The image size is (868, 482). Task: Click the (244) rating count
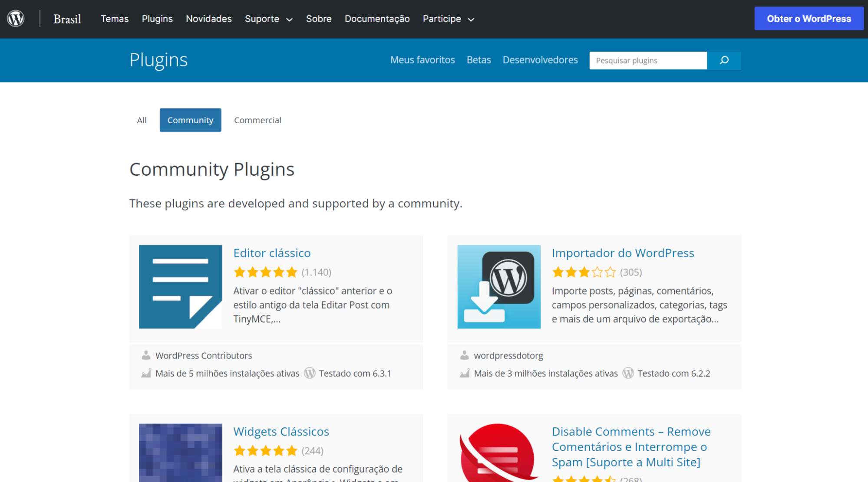tap(313, 451)
